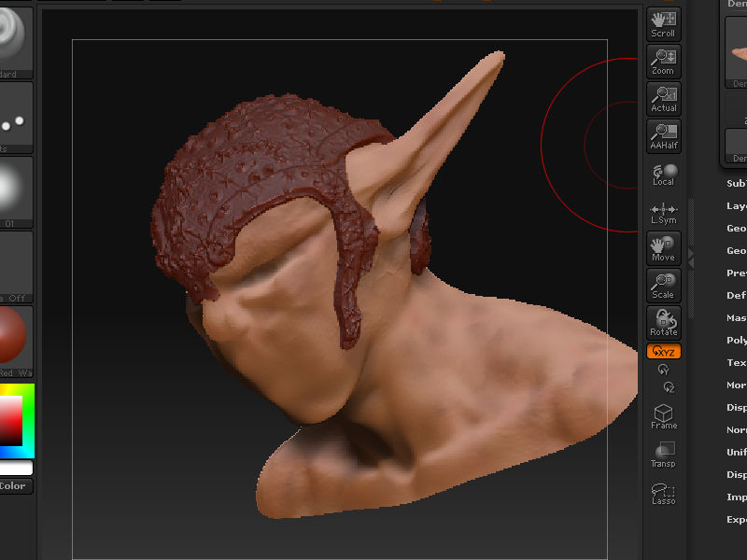The width and height of the screenshot is (747, 560).
Task: Expand the Tex(ture) palette section
Action: point(737,362)
